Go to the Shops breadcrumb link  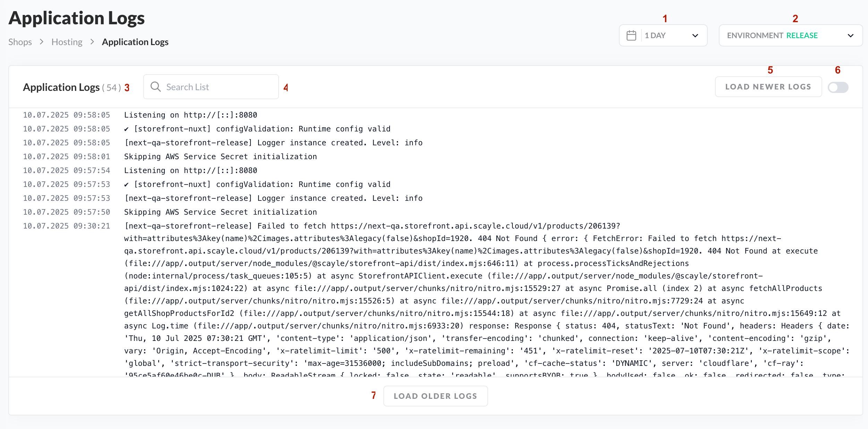tap(20, 42)
